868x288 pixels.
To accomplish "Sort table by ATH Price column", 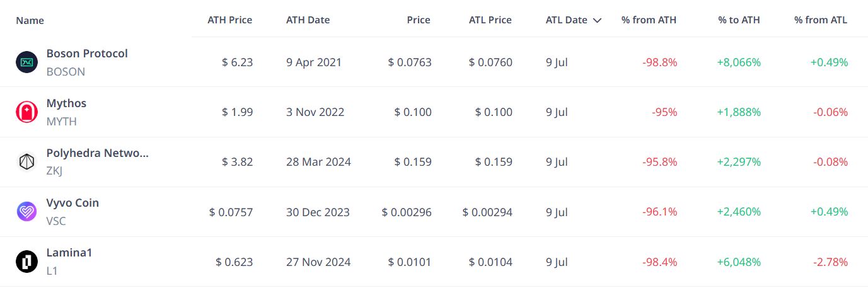I will (230, 20).
